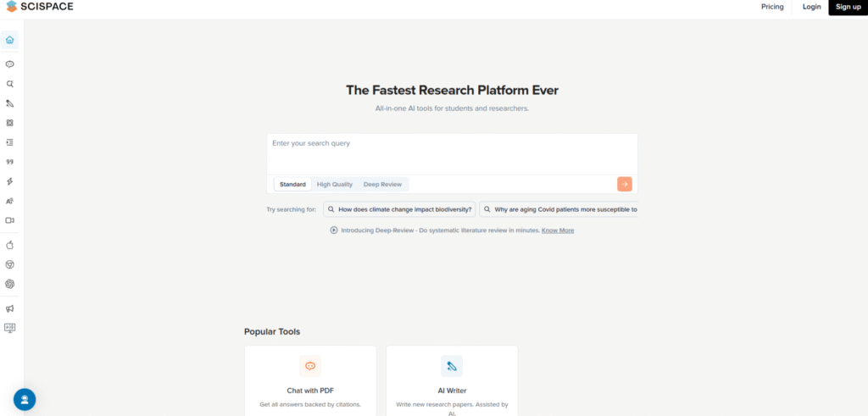Click play icon beside Introducing Deep-Review
The image size is (868, 416).
tap(334, 230)
